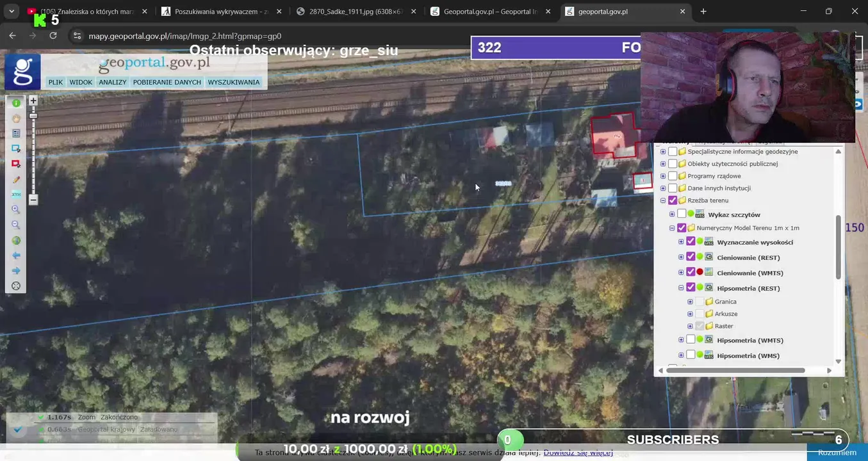This screenshot has width=868, height=461.
Task: Open the table list tool in map toolbar
Action: pyautogui.click(x=16, y=134)
